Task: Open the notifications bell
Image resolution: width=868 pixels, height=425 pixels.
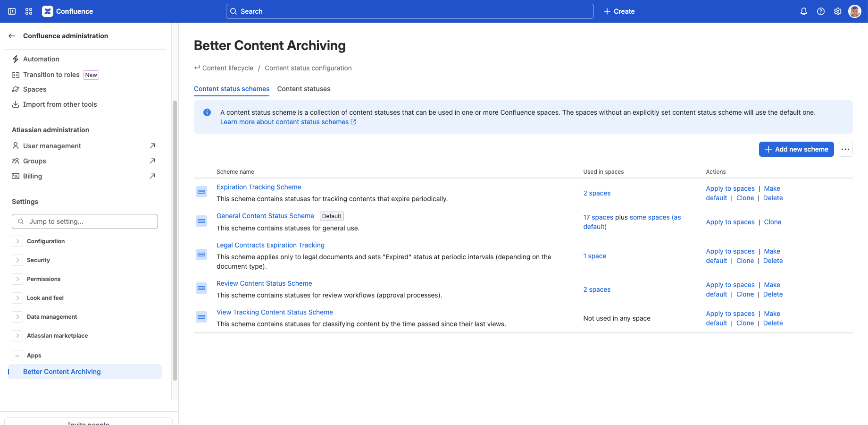Action: tap(804, 11)
